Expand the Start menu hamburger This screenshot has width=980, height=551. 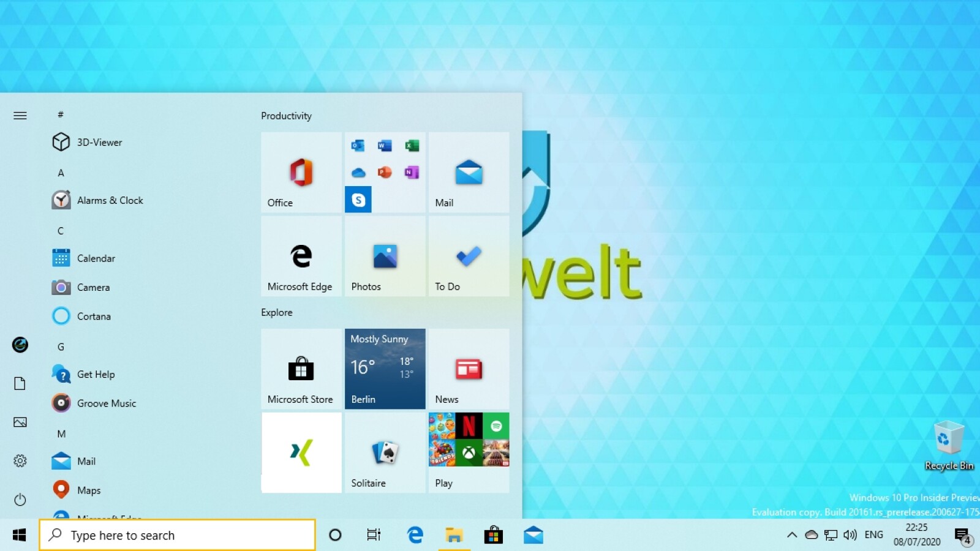(20, 116)
